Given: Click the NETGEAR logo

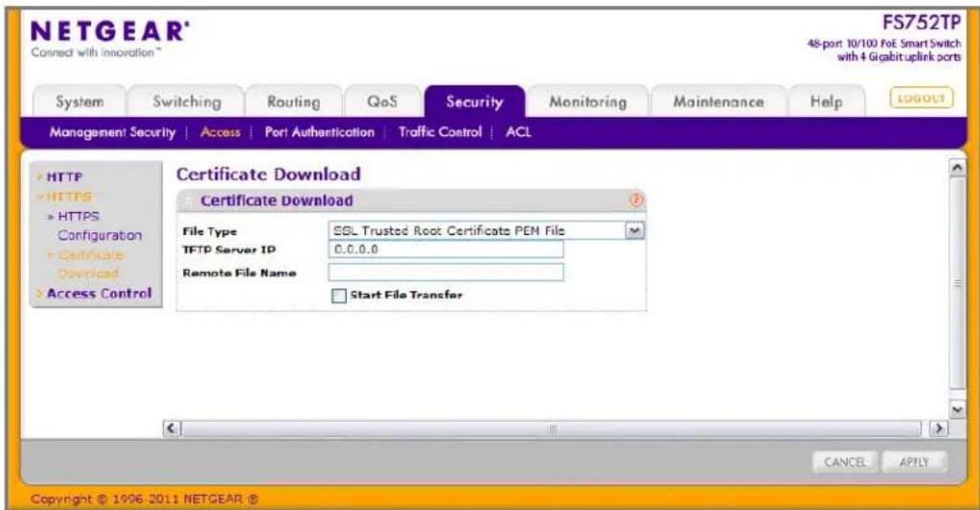Looking at the screenshot, I should click(110, 32).
